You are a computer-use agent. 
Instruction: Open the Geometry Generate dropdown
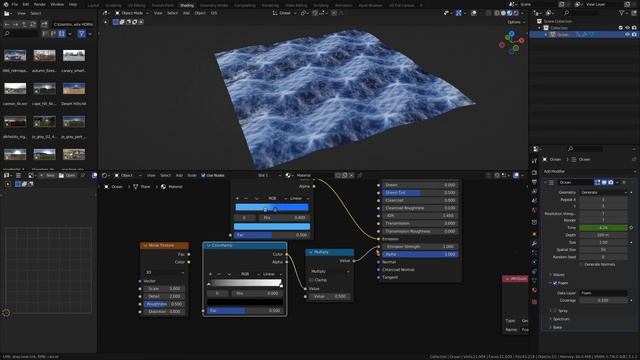click(603, 192)
